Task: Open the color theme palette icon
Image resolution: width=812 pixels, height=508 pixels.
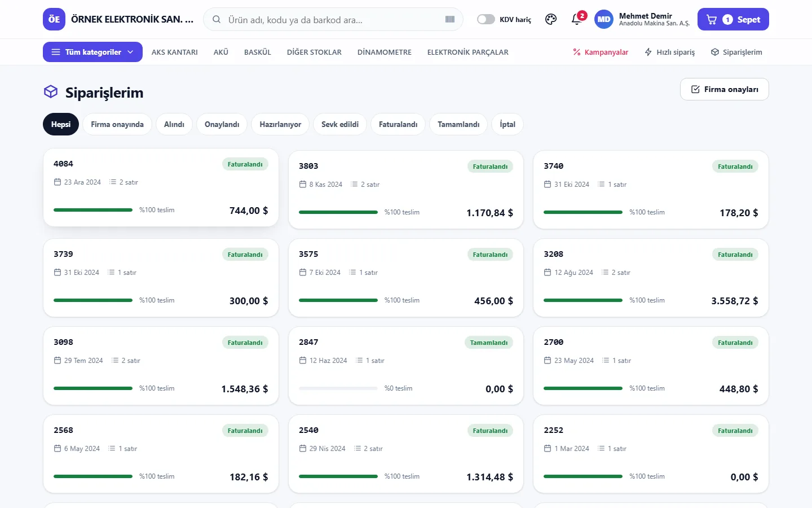Action: tap(551, 19)
